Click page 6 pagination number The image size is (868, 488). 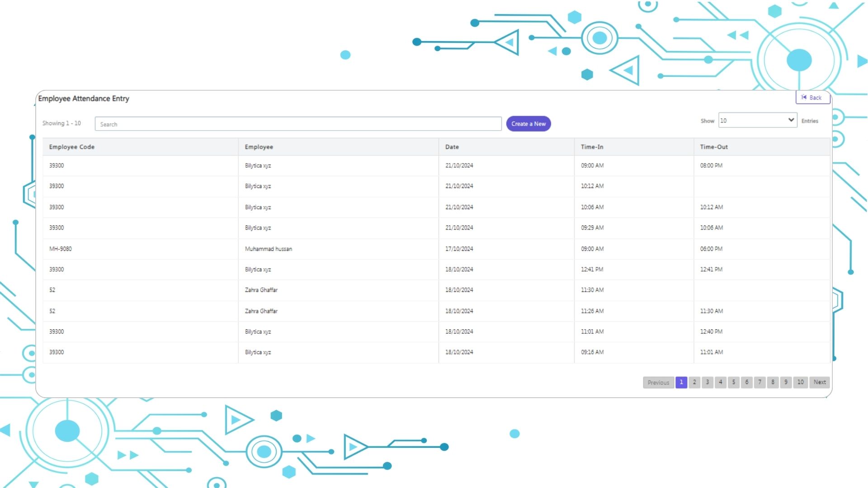747,382
